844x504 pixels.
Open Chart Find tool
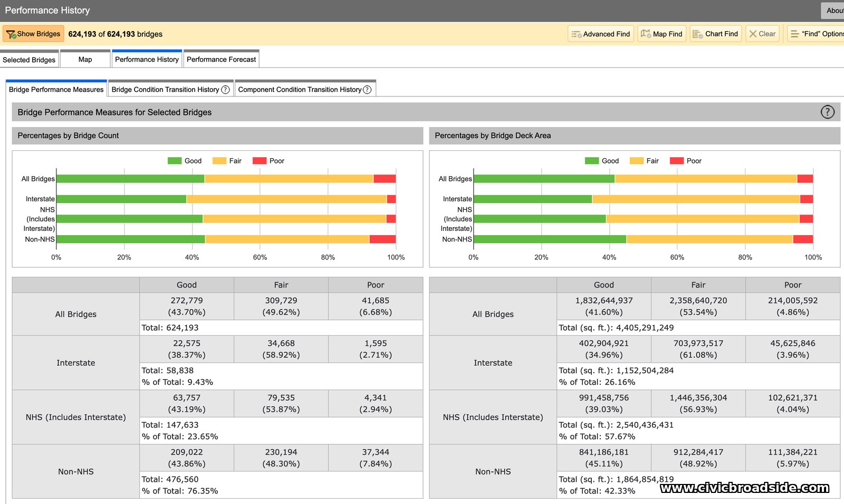716,34
